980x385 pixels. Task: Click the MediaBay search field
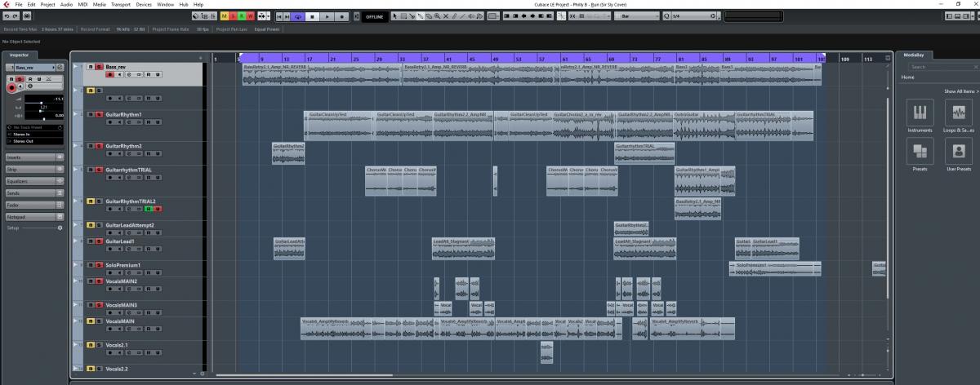click(939, 67)
